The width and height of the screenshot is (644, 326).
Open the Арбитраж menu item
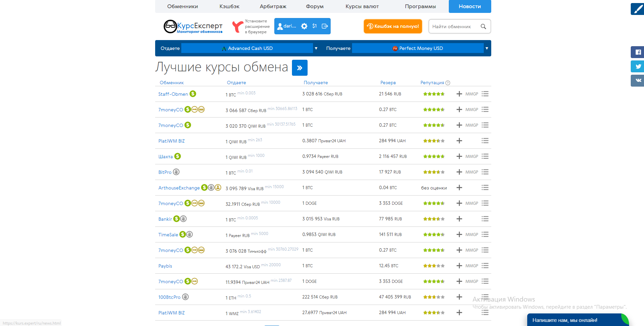[273, 6]
